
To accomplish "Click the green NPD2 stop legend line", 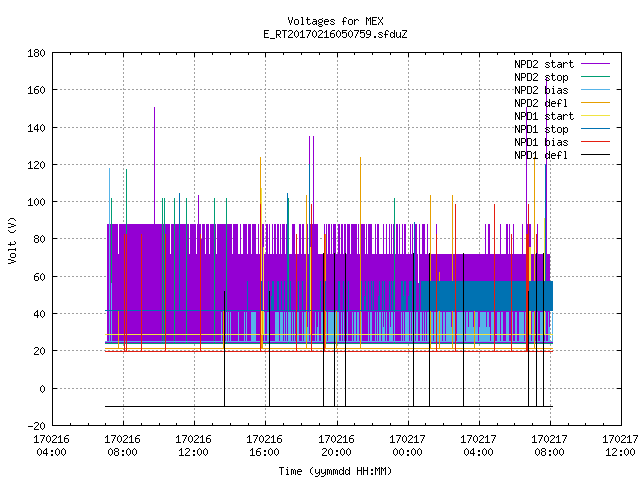I will [595, 77].
